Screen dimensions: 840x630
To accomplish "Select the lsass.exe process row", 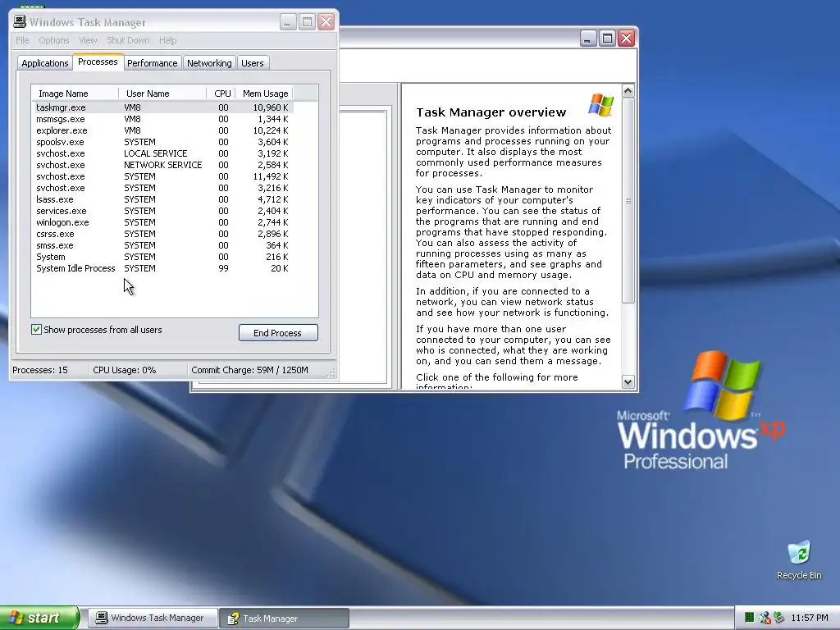I will (x=162, y=199).
